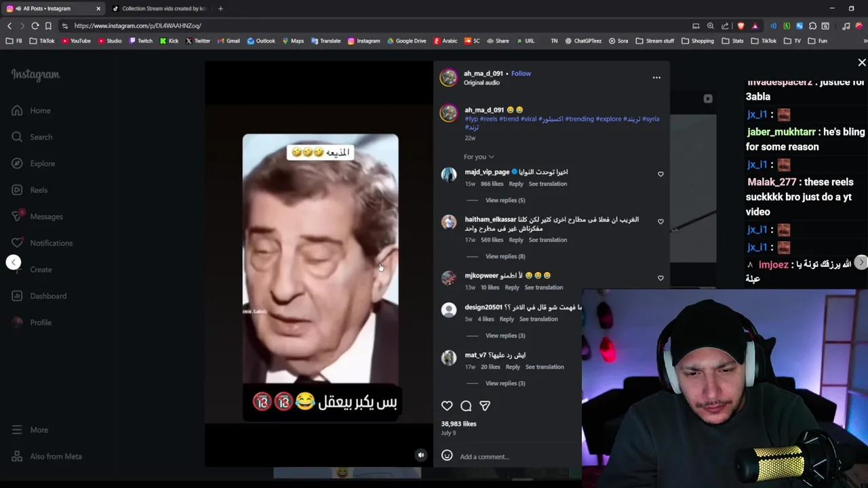Image resolution: width=868 pixels, height=488 pixels.
Task: Bookmark this page icon
Action: point(48,26)
